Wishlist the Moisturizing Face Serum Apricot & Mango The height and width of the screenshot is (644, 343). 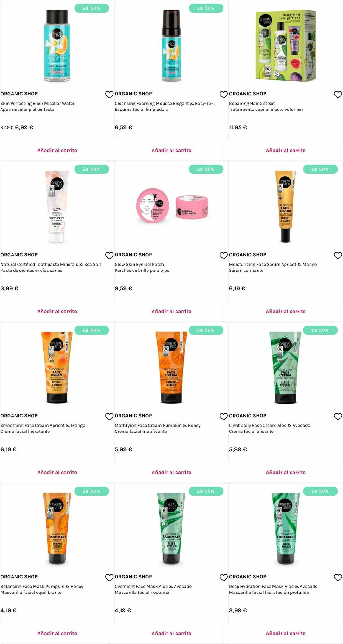tap(338, 256)
